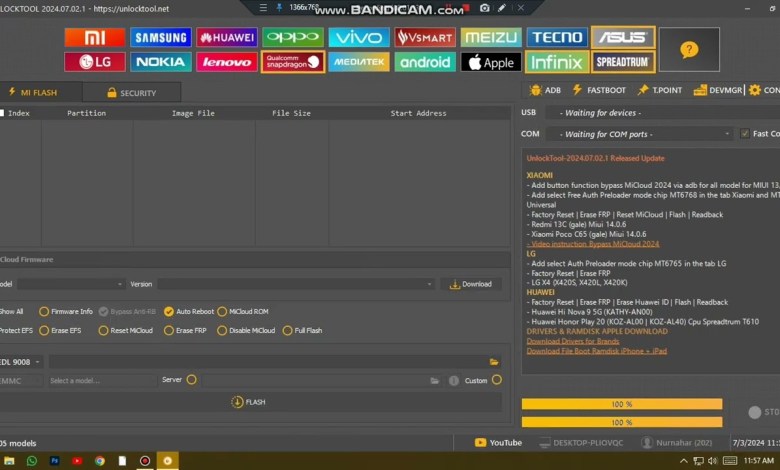Click the upper 100% progress bar
Screen dimensions: 780x470
[622, 404]
